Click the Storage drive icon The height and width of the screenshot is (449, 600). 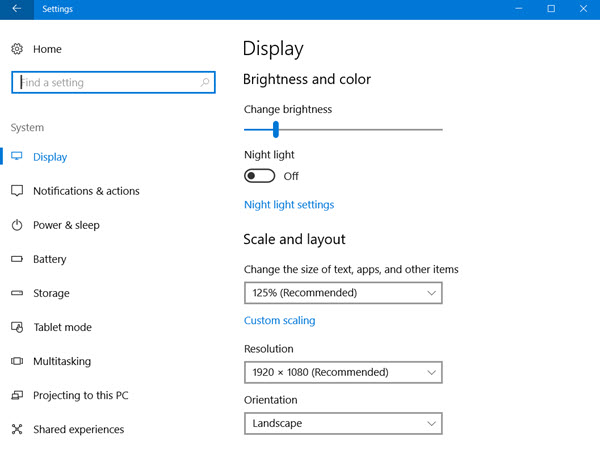tap(17, 293)
